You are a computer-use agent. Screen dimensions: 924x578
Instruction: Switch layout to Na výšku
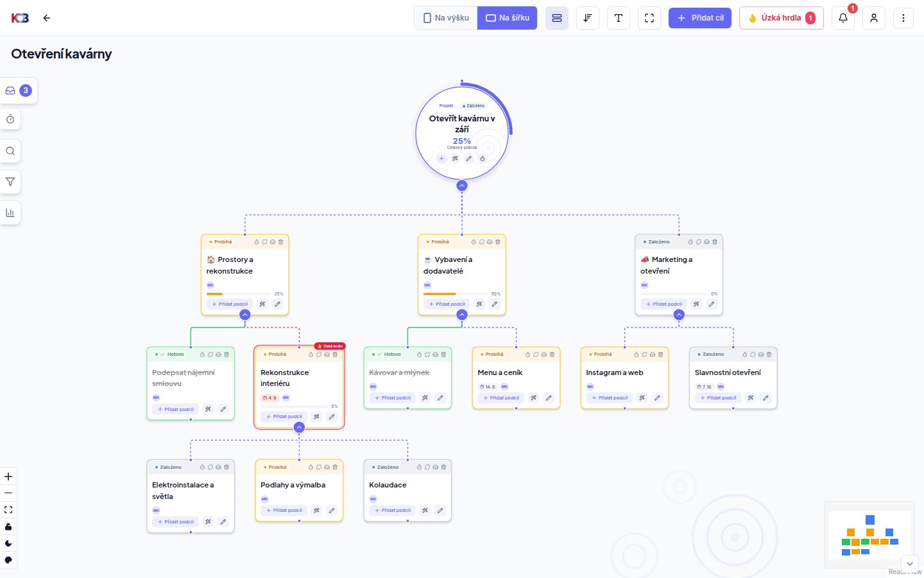[446, 18]
